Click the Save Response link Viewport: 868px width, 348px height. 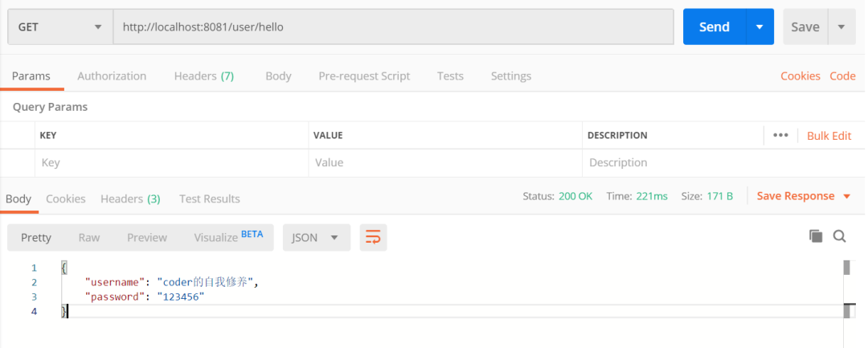coord(796,196)
